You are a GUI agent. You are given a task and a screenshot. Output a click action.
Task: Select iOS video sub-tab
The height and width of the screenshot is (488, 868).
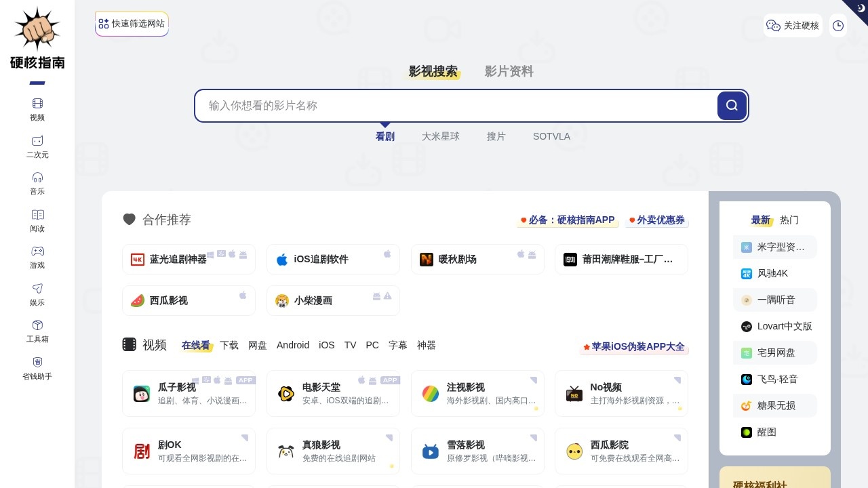point(327,345)
